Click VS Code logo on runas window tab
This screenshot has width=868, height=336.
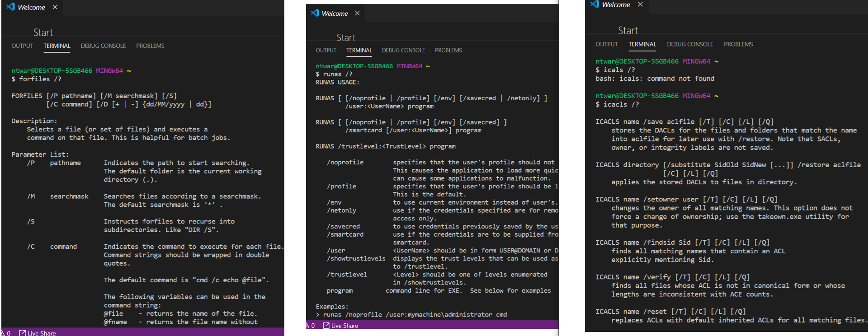pos(315,13)
